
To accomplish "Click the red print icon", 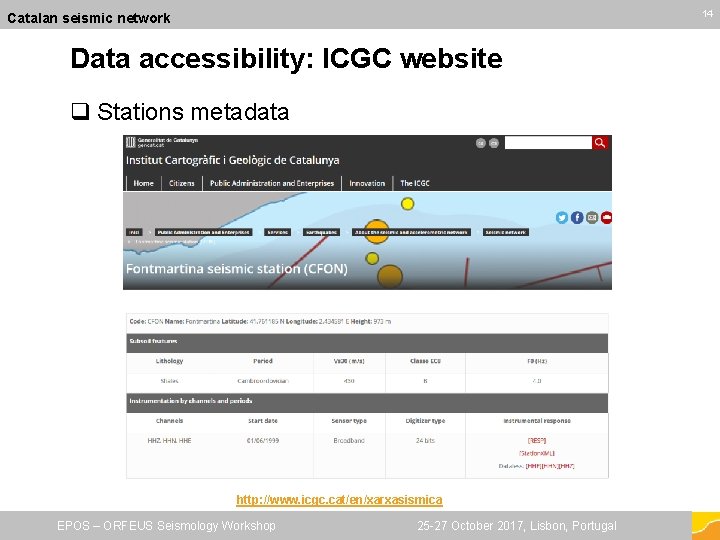I will pos(607,218).
